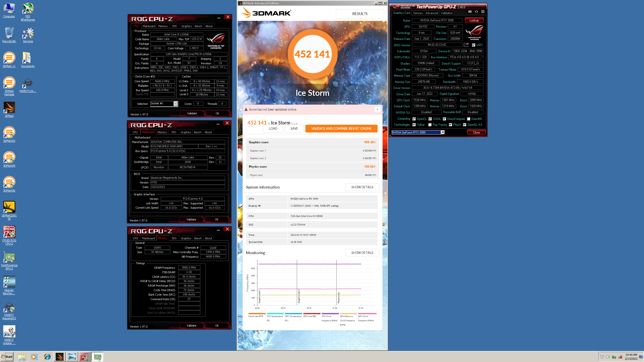Launch 3DMark05 desktop shortcut

pos(9,159)
